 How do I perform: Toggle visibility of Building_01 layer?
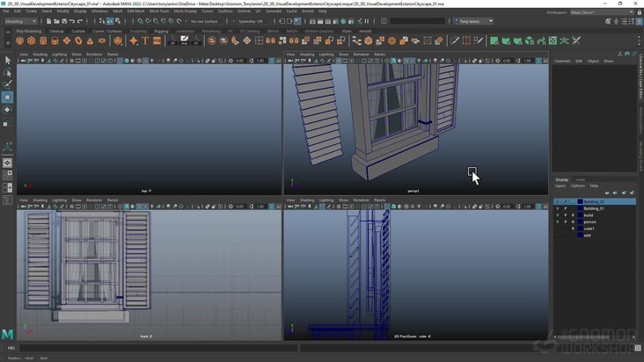[x=557, y=208]
